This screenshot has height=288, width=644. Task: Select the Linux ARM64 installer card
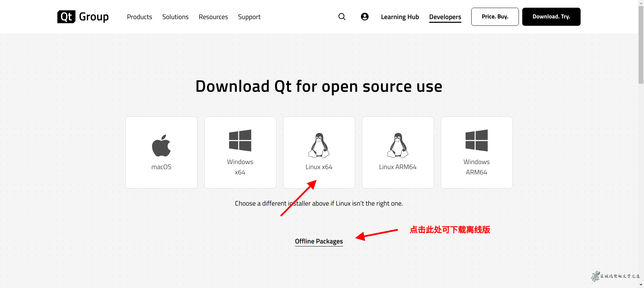398,152
